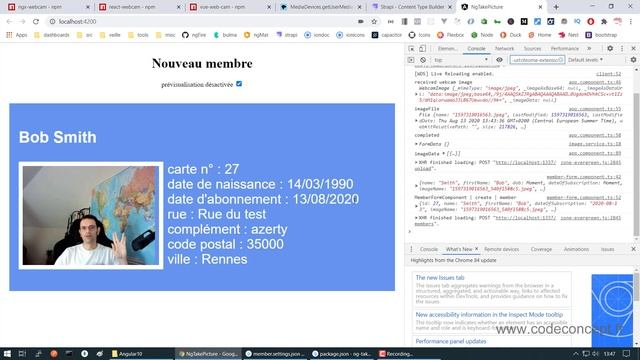The image size is (640, 360).
Task: Click the inspect element picker icon
Action: point(411,49)
